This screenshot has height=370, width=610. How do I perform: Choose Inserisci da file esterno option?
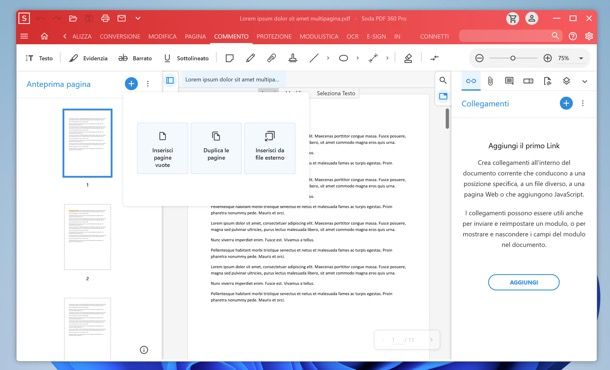click(x=270, y=148)
